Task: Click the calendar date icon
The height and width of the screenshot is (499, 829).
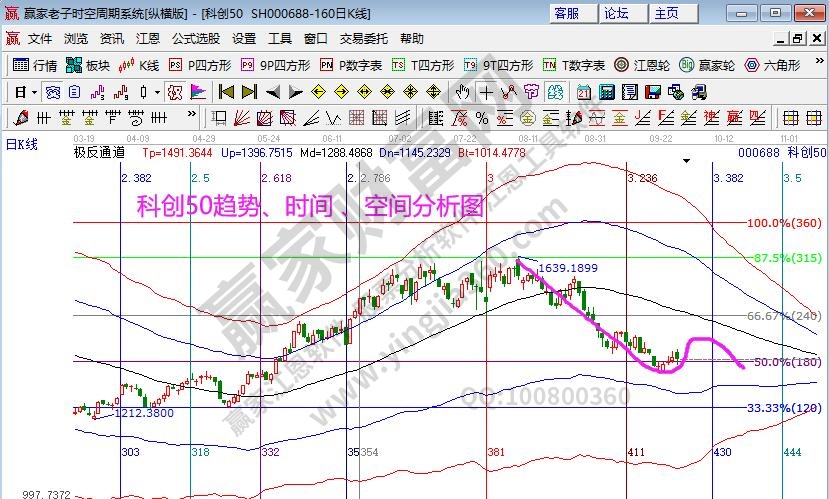Action: [584, 92]
